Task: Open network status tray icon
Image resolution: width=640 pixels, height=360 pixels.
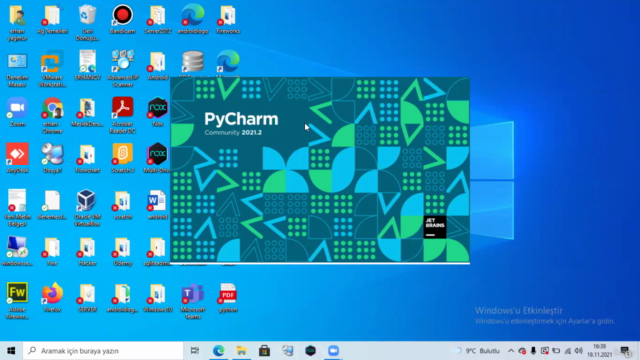Action: tap(567, 351)
